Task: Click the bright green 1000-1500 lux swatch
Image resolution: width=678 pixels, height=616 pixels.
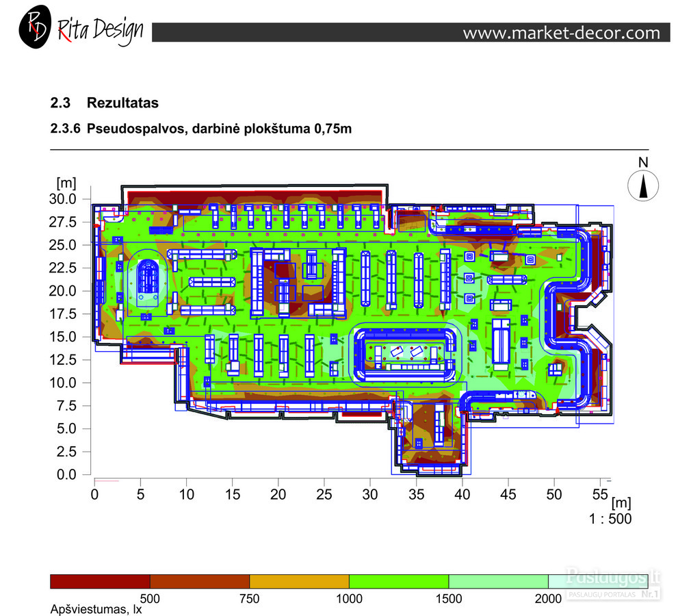Action: (x=399, y=581)
